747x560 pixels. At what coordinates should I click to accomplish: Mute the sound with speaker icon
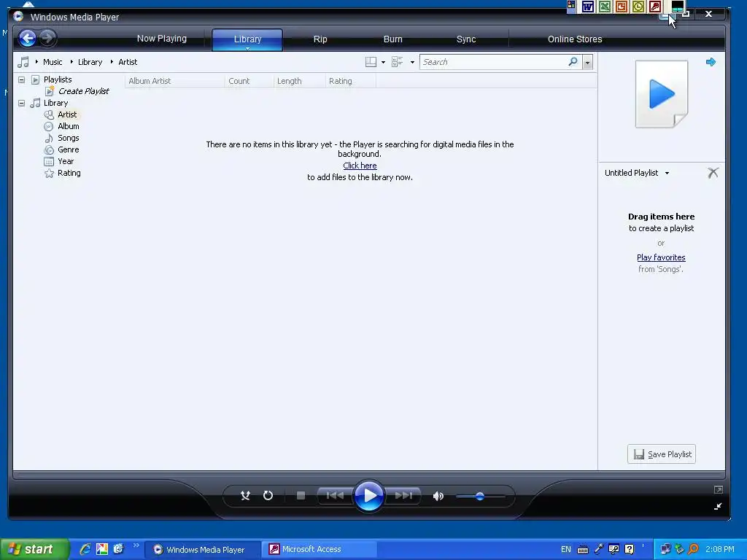coord(438,496)
